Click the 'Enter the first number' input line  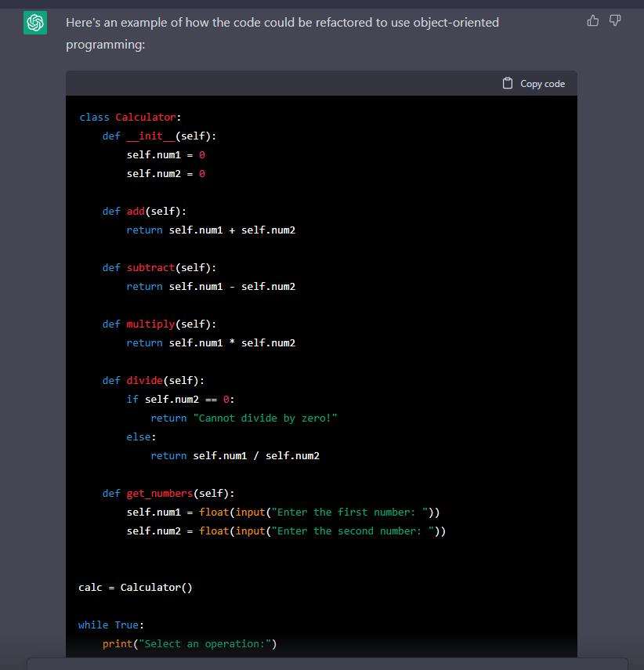284,512
